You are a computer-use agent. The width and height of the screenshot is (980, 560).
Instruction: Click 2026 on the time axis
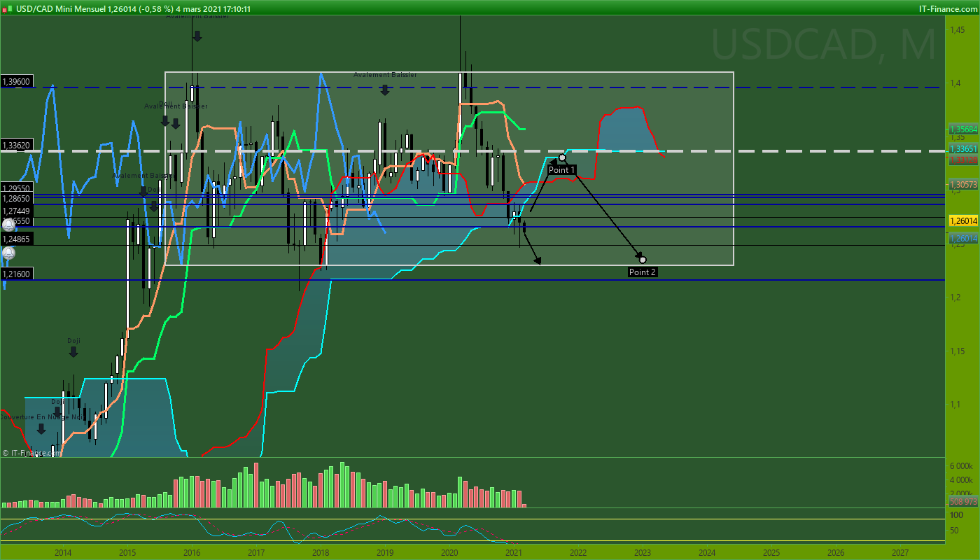click(836, 553)
